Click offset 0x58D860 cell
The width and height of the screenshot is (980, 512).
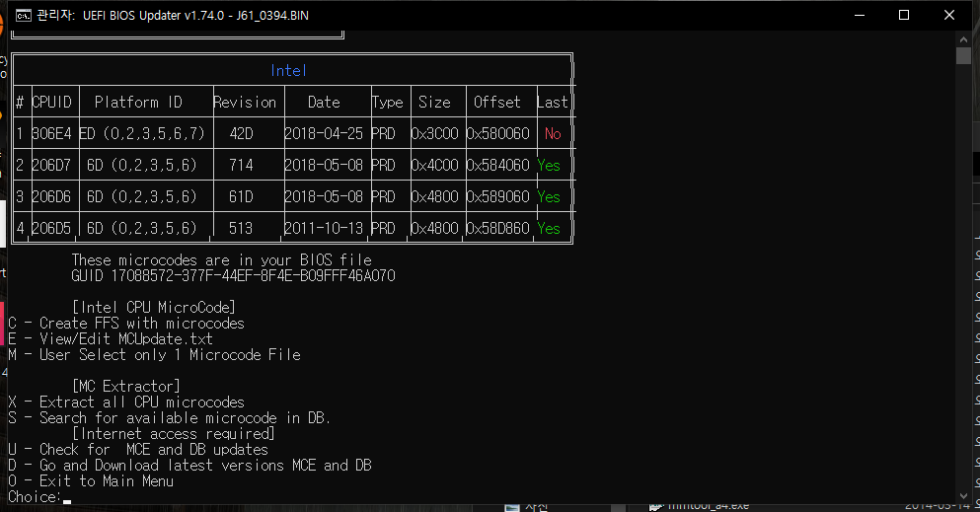(498, 228)
